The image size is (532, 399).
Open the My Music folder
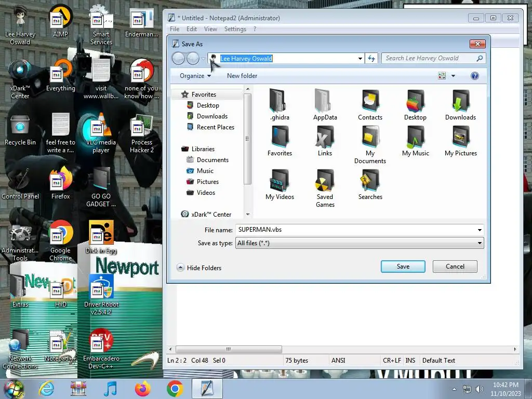coord(415,141)
